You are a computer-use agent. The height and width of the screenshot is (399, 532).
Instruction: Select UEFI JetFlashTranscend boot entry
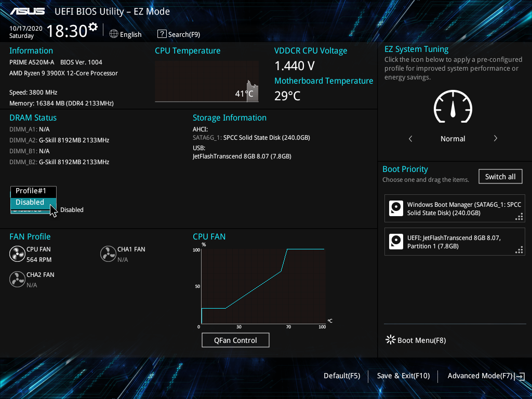[455, 242]
